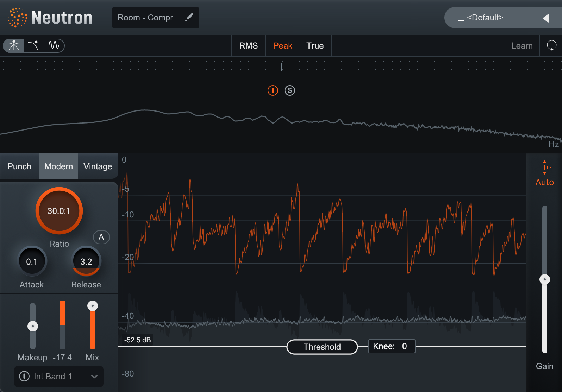The height and width of the screenshot is (392, 562).
Task: Open the Default preset dropdown
Action: click(x=503, y=18)
